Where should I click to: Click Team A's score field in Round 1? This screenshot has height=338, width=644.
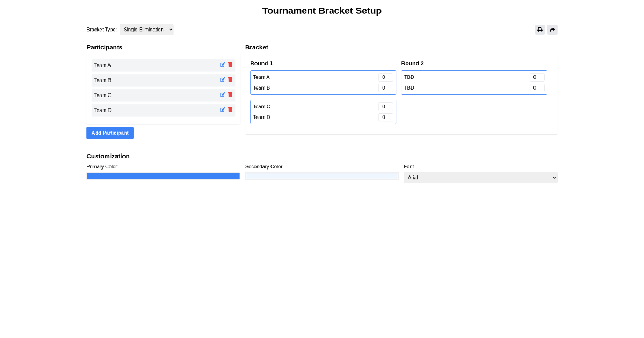click(x=385, y=77)
